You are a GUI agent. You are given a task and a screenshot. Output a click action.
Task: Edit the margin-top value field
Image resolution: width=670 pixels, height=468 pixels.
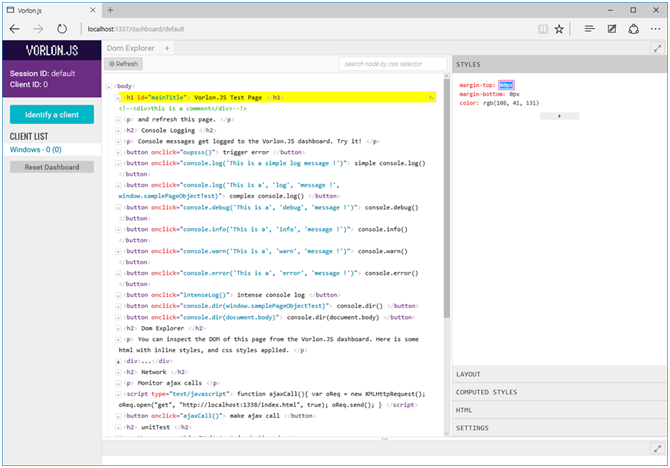coord(506,85)
